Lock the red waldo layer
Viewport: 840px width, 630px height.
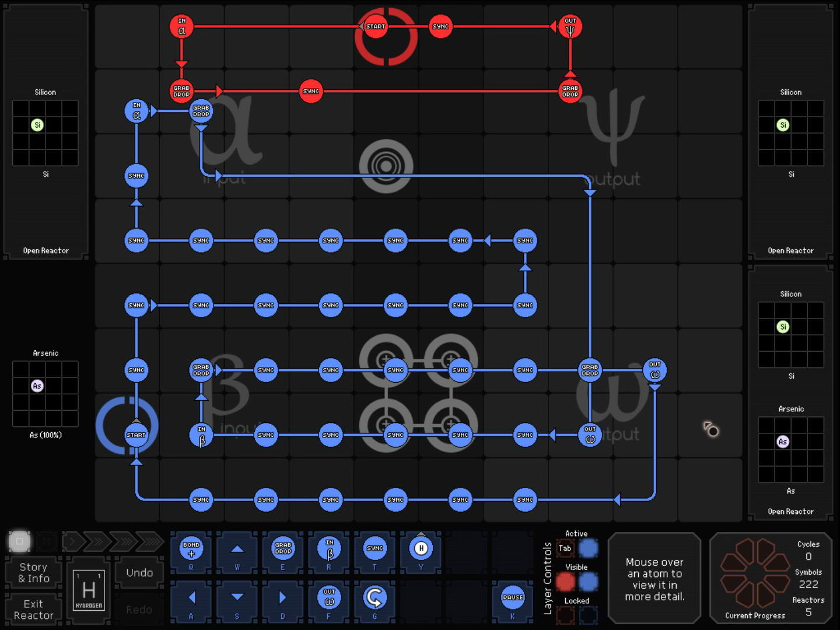[565, 615]
